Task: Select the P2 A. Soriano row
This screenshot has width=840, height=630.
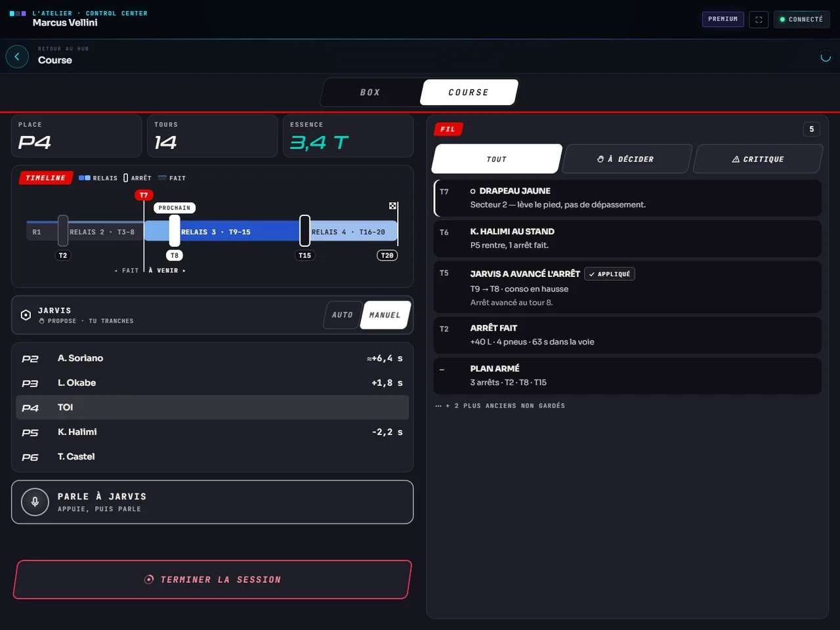Action: [213, 358]
